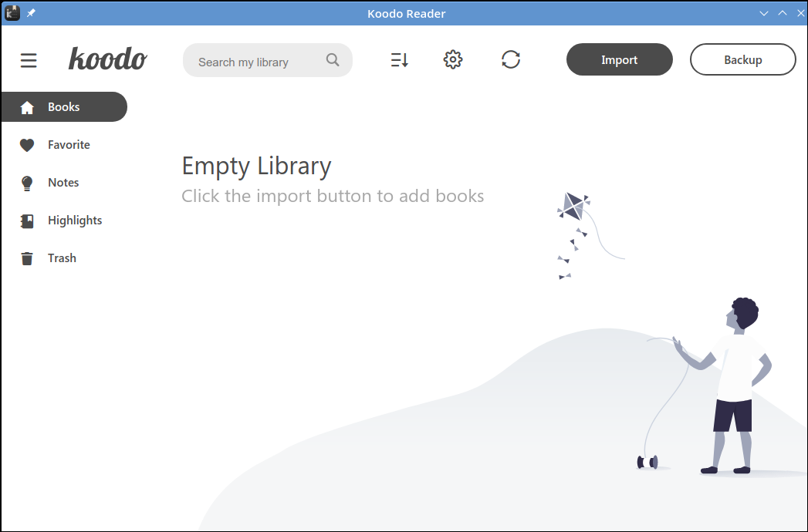Click 'Click the import button to add books' text
Image resolution: width=808 pixels, height=532 pixels.
point(333,196)
